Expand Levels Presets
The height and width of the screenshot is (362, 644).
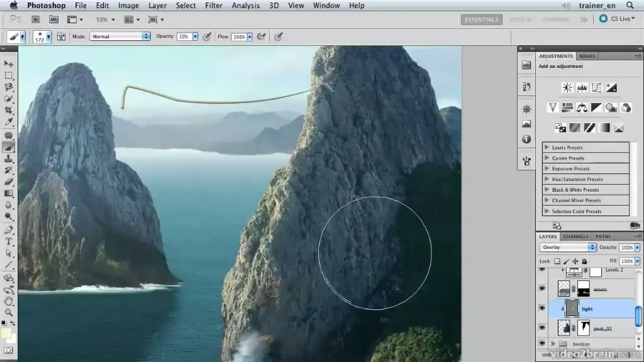[x=547, y=147]
